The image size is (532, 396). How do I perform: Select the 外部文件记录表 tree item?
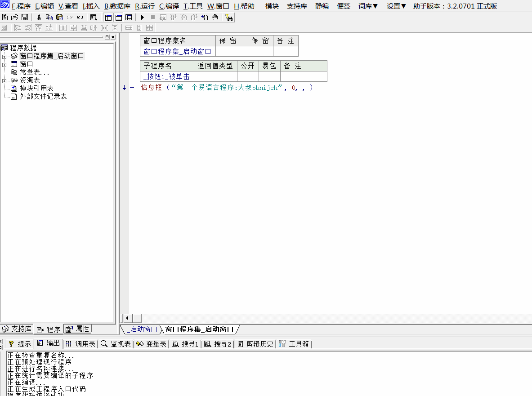[x=43, y=96]
